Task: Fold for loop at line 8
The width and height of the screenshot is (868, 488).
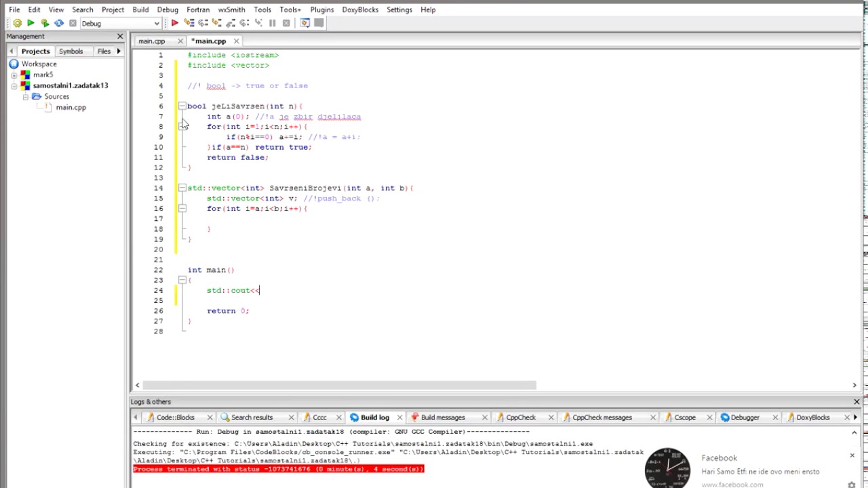Action: (182, 127)
